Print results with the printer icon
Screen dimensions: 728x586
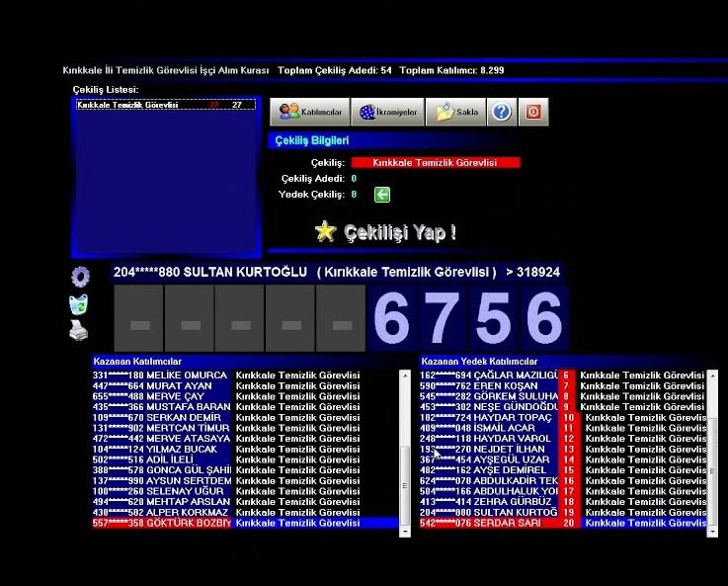79,331
